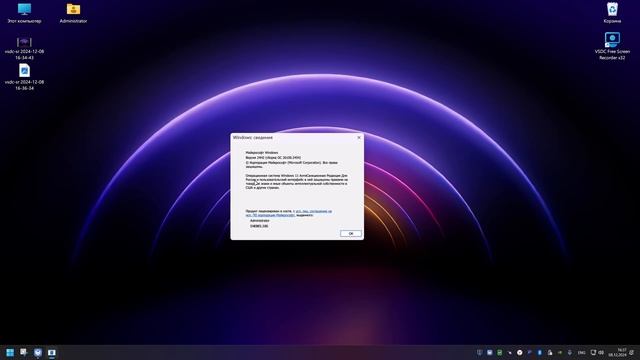Click the Administrator licensee name text
Viewport: 640px width, 360px height.
pyautogui.click(x=260, y=220)
